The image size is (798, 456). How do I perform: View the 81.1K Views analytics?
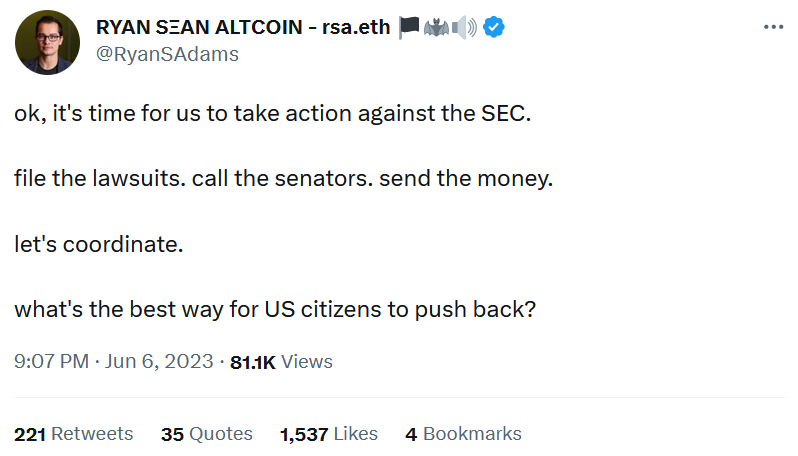[281, 361]
